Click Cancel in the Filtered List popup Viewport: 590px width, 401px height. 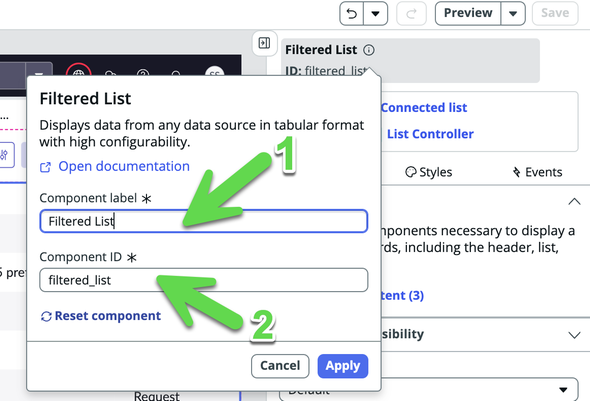point(280,366)
